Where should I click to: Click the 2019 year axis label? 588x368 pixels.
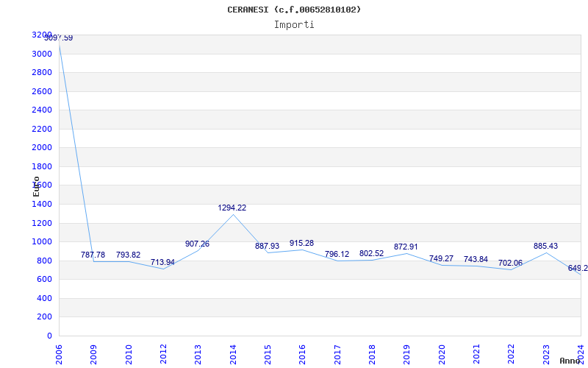pyautogui.click(x=407, y=354)
